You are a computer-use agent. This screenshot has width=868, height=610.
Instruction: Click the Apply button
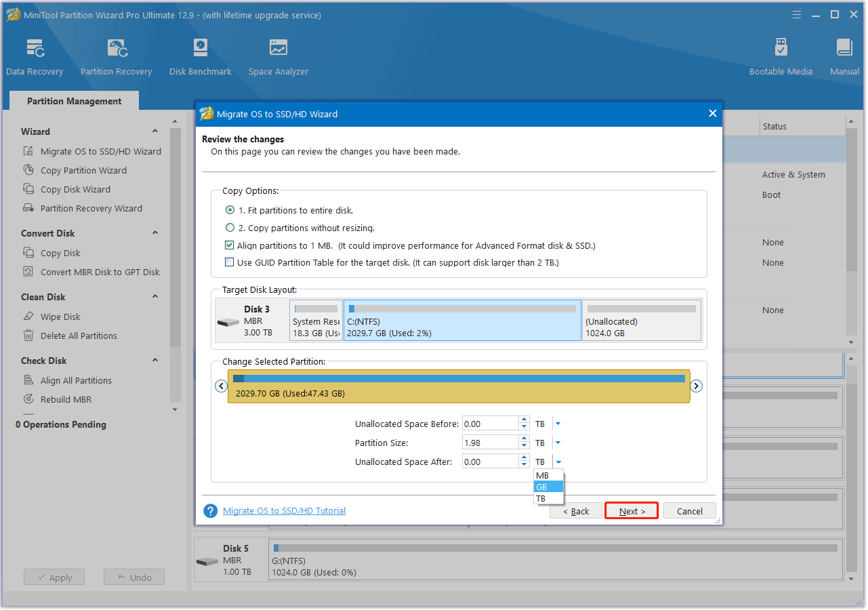[x=54, y=577]
